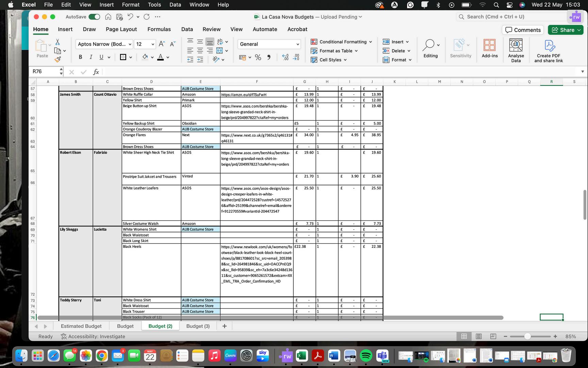Open the Format cells dropdown in ribbon
This screenshot has width=588, height=368.
[x=397, y=60]
